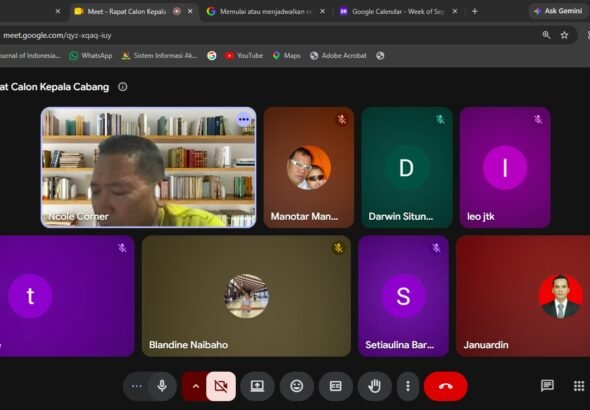Bookmark this page with the star icon
Image resolution: width=590 pixels, height=410 pixels.
click(564, 35)
